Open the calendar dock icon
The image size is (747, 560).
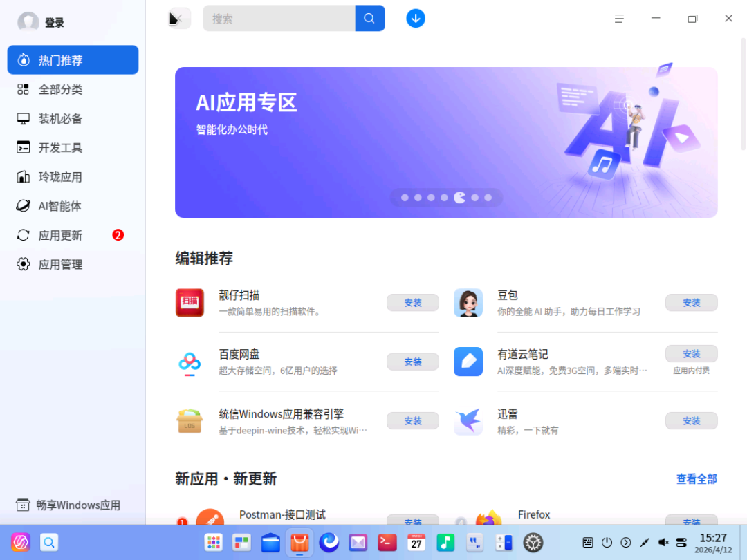click(416, 543)
